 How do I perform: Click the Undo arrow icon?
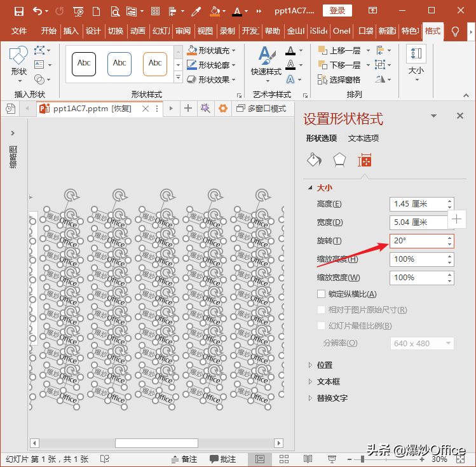(x=37, y=11)
